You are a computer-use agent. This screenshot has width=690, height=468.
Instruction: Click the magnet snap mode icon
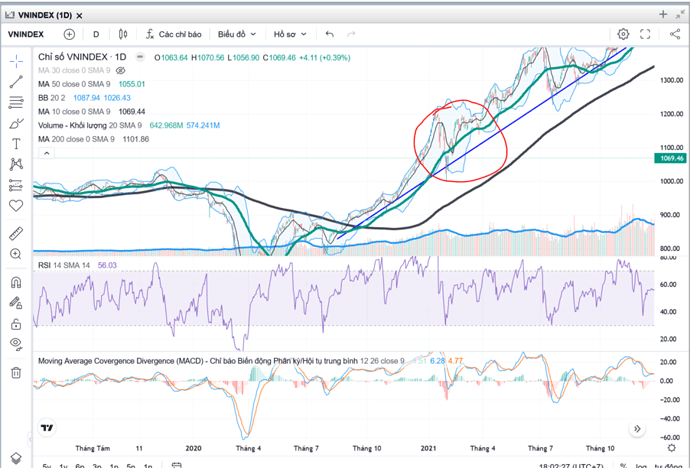click(16, 281)
